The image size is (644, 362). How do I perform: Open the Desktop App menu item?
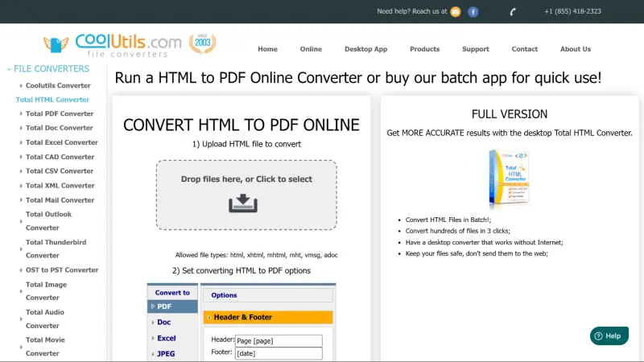pos(365,49)
